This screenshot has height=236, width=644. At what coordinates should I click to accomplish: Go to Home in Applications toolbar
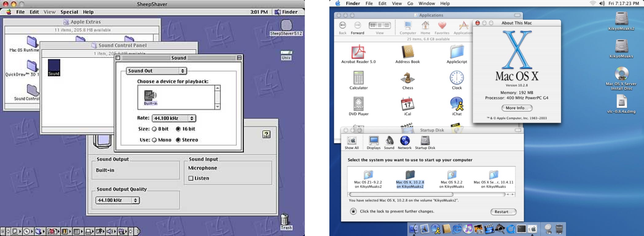pos(425,28)
